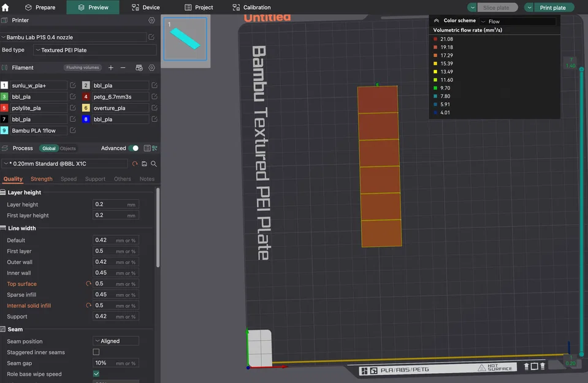Open the Notes settings tab
Image resolution: width=588 pixels, height=383 pixels.
click(147, 179)
